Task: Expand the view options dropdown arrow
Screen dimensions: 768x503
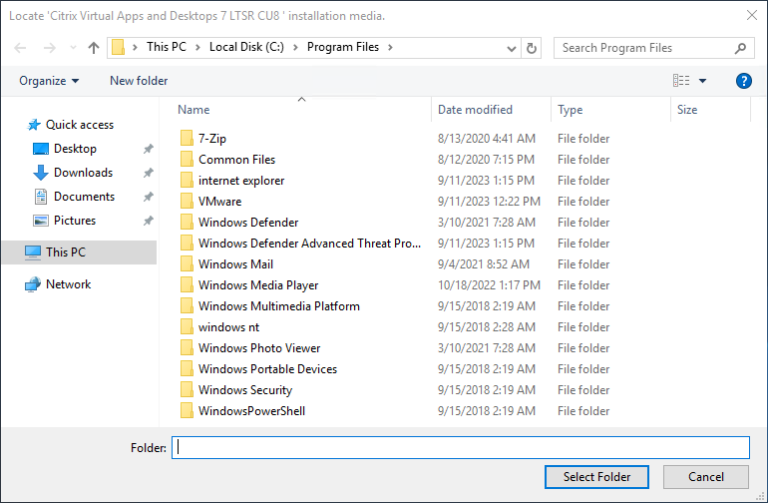Action: point(703,81)
